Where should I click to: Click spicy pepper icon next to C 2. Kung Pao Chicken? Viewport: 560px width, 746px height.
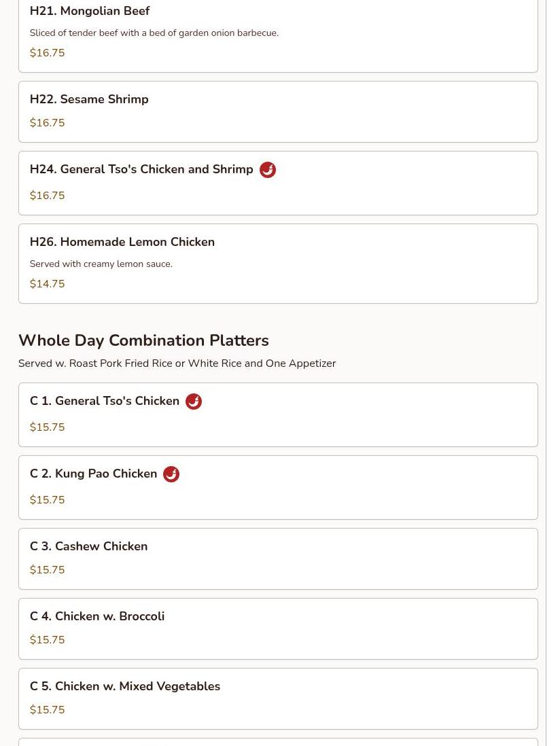pos(171,474)
